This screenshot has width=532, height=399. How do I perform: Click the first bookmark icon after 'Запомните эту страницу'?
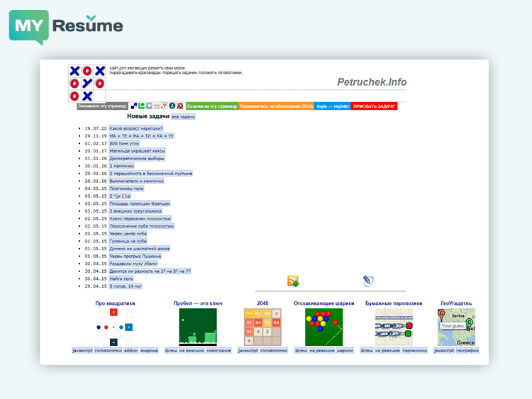click(134, 106)
